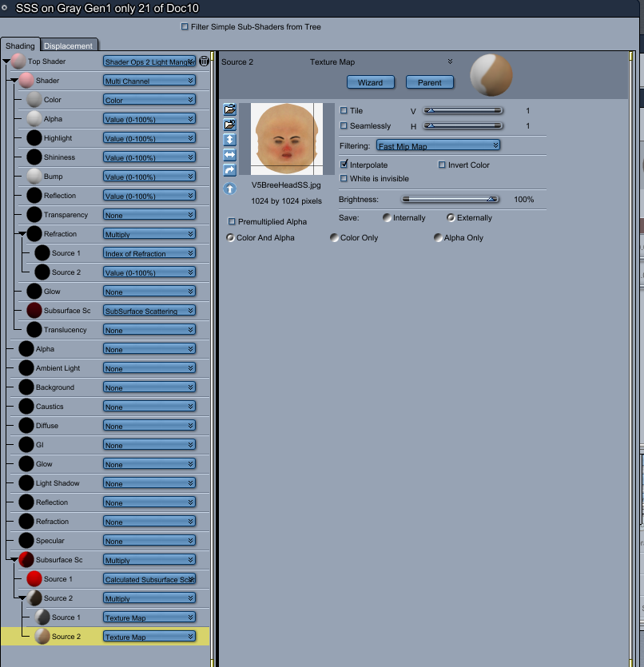Adjust the Brightness slider
Image resolution: width=644 pixels, height=667 pixels.
pyautogui.click(x=450, y=199)
